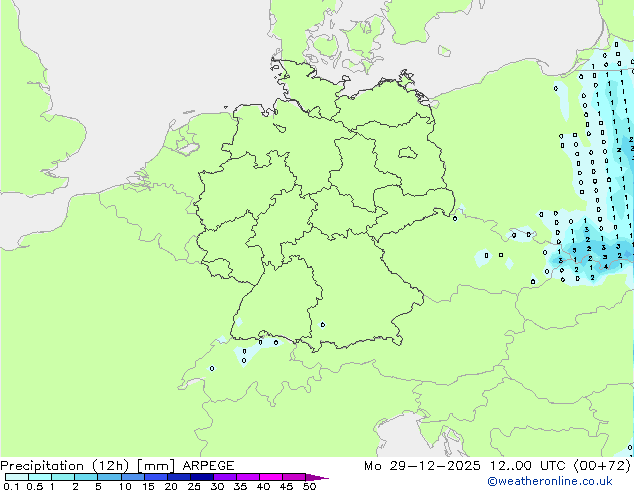Click the "ARPEGE" model name

tap(208, 466)
